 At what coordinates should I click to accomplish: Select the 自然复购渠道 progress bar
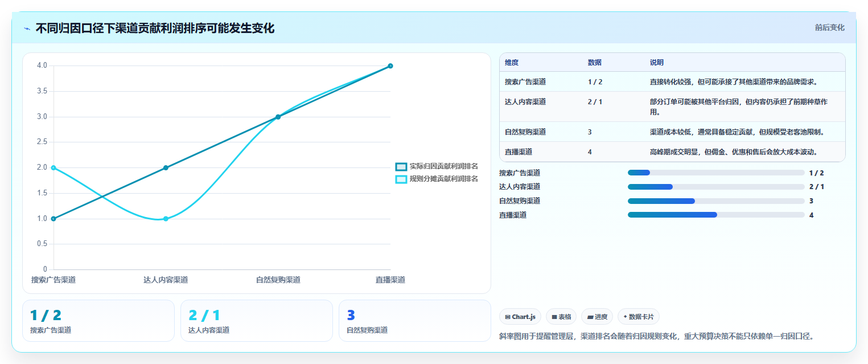(716, 201)
